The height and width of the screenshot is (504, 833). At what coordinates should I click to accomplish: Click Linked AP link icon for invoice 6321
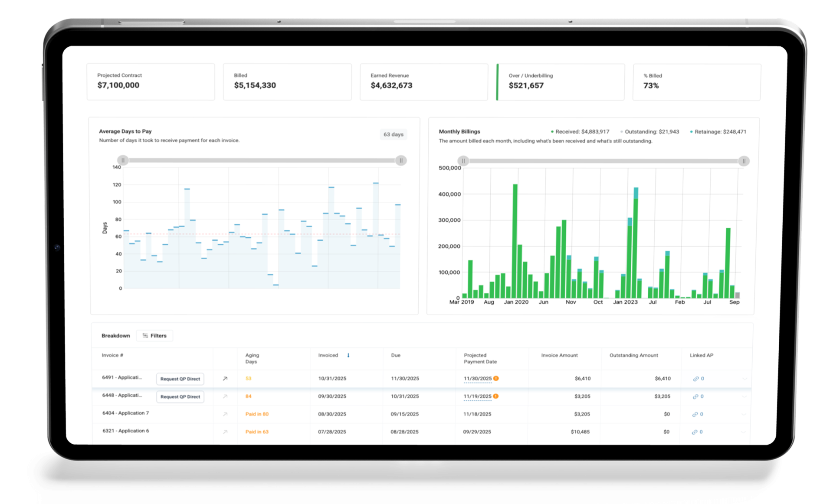click(x=694, y=432)
